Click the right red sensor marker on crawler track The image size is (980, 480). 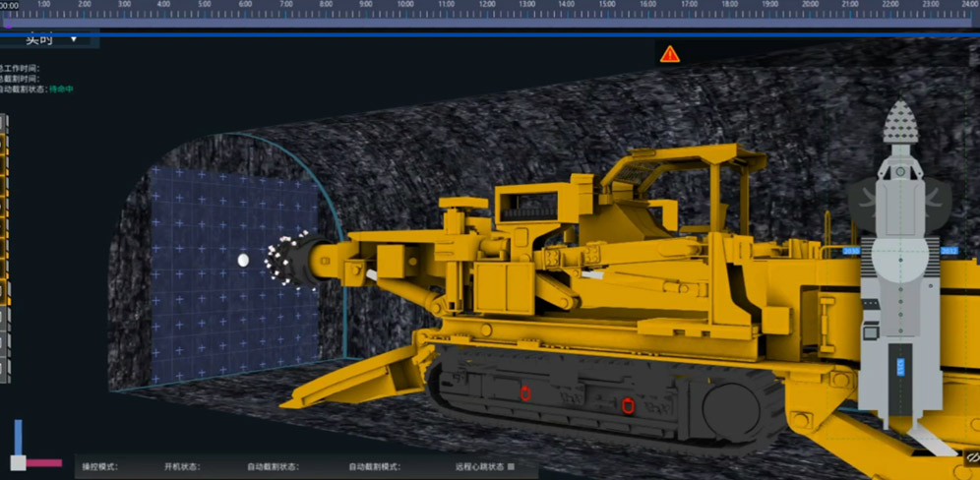click(x=628, y=402)
